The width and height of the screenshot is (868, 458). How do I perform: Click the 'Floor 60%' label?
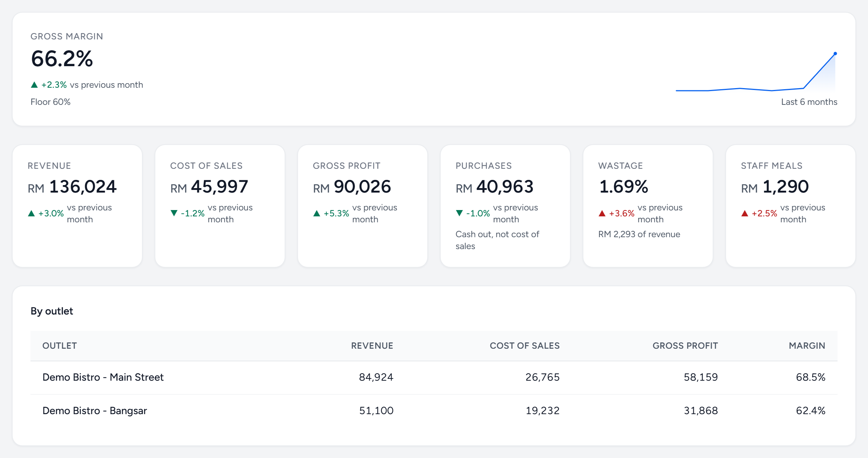[x=51, y=102]
